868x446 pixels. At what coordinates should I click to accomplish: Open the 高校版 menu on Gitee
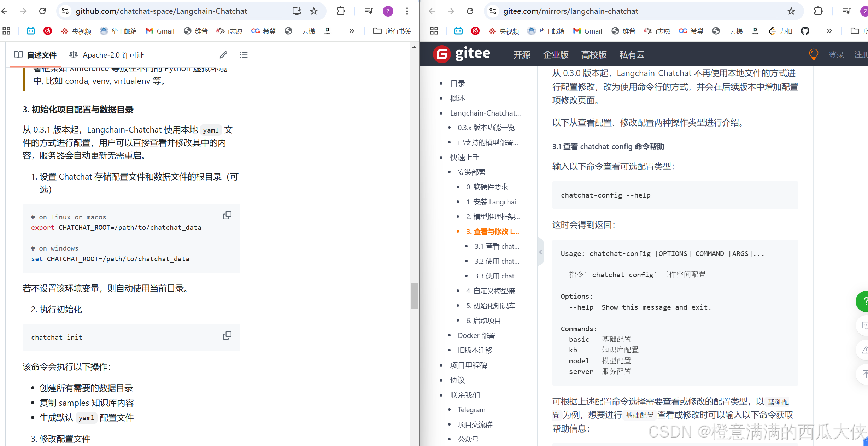tap(594, 54)
